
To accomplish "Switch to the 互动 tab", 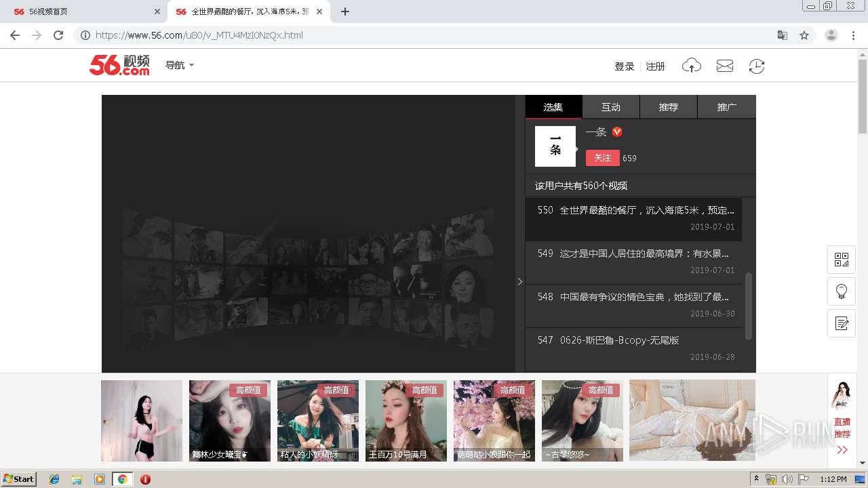I will (611, 107).
